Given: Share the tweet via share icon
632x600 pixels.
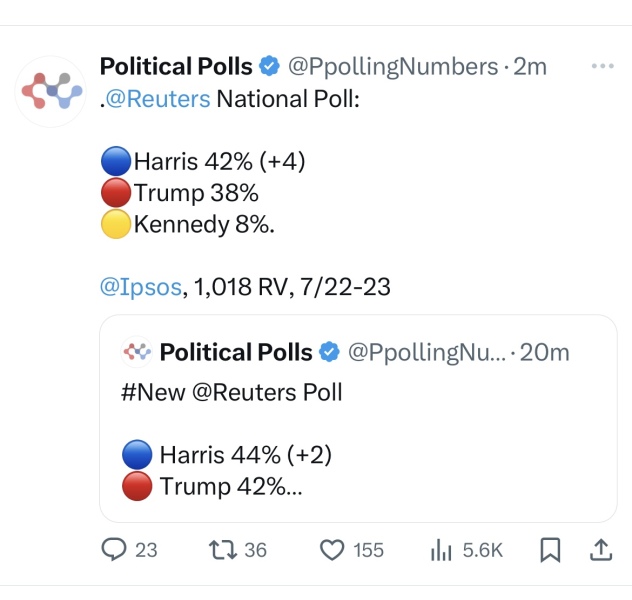Looking at the screenshot, I should click(x=600, y=549).
